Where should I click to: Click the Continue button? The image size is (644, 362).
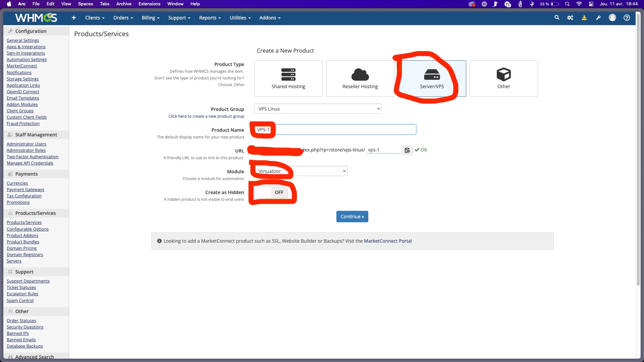click(352, 217)
